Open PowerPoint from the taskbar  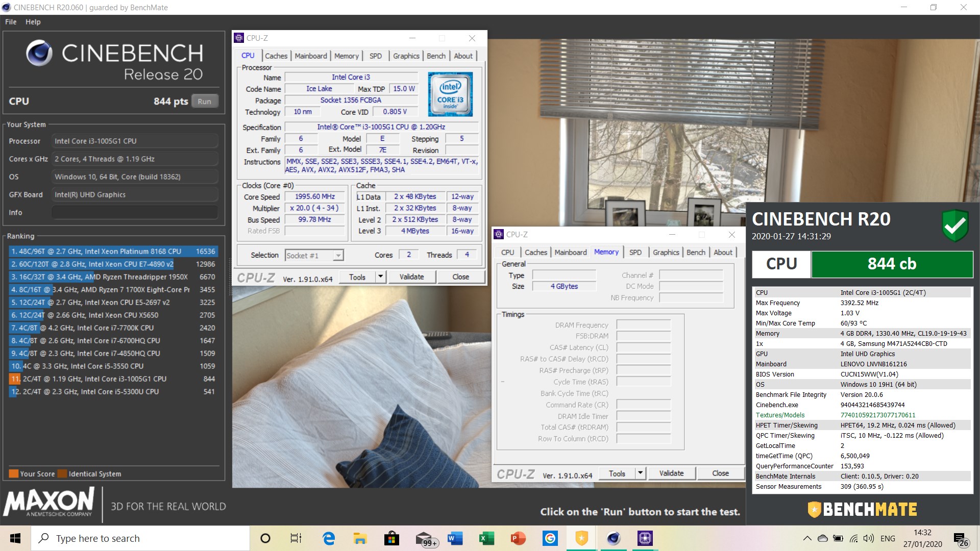coord(518,538)
